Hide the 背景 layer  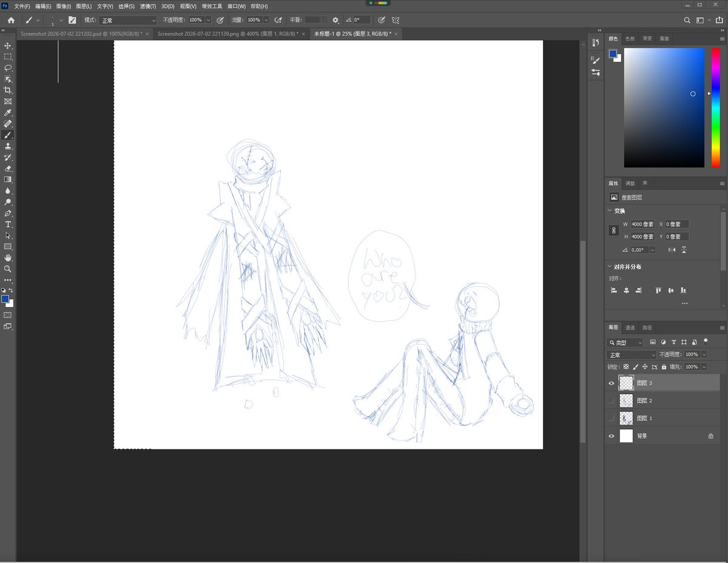pyautogui.click(x=611, y=436)
